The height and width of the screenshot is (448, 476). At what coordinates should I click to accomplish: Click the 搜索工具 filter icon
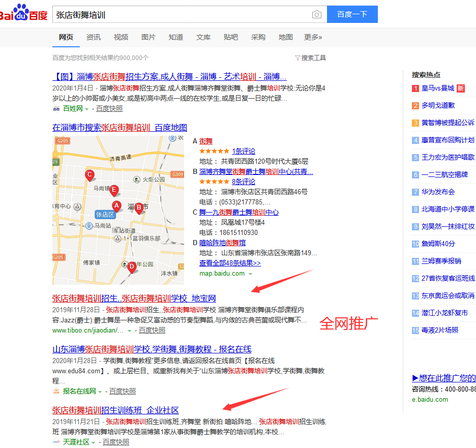coord(297,57)
